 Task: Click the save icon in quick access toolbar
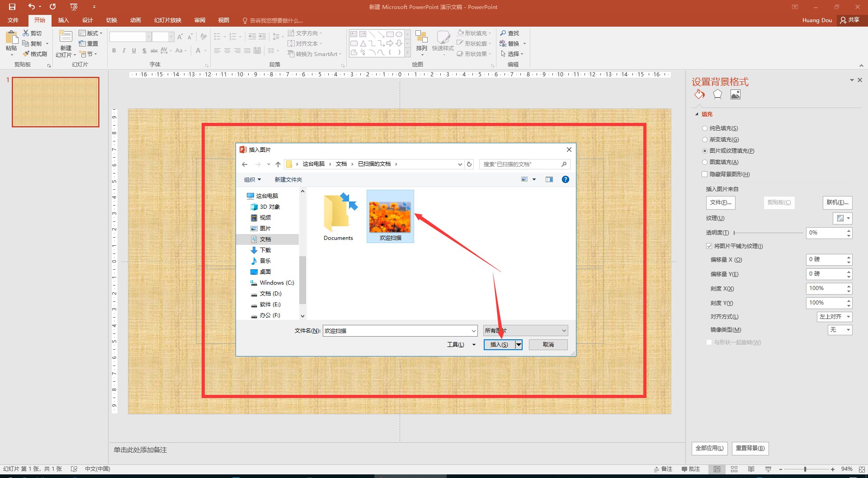pos(12,7)
